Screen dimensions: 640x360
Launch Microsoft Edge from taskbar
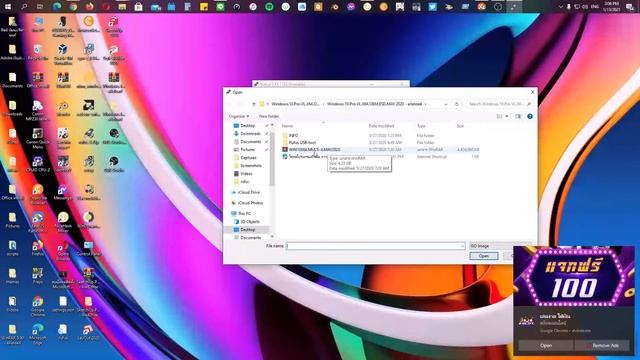57,7
